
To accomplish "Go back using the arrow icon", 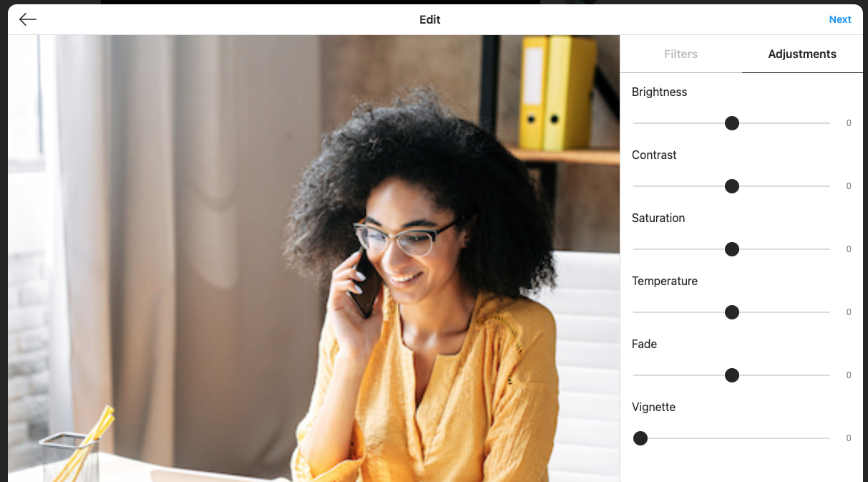I will (28, 19).
